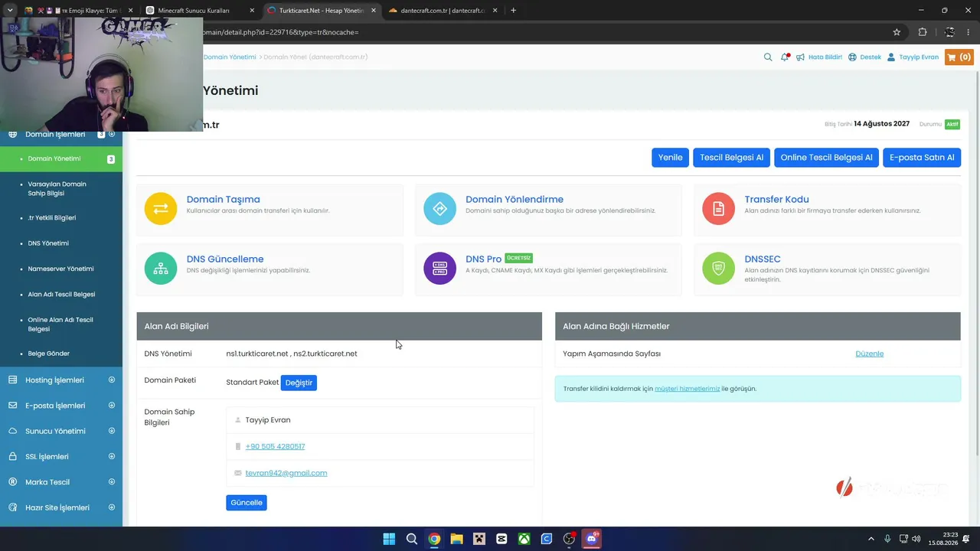Click the Düzenle link

(870, 354)
